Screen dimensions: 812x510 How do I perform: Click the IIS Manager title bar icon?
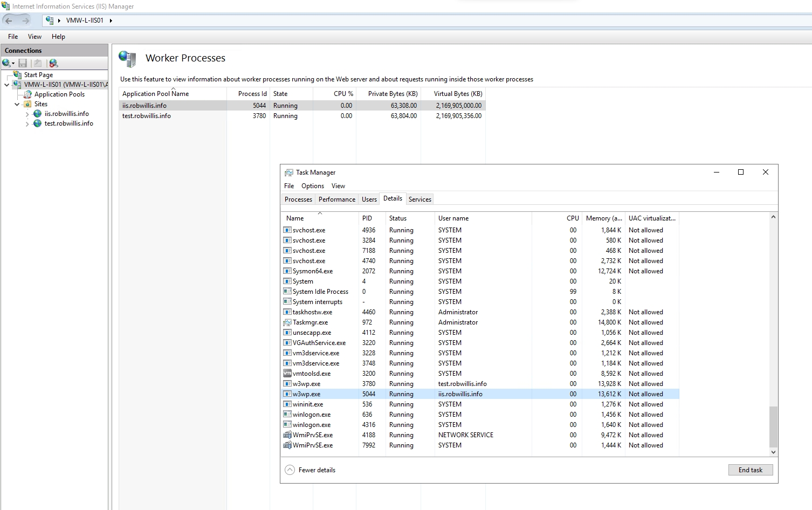click(x=5, y=6)
